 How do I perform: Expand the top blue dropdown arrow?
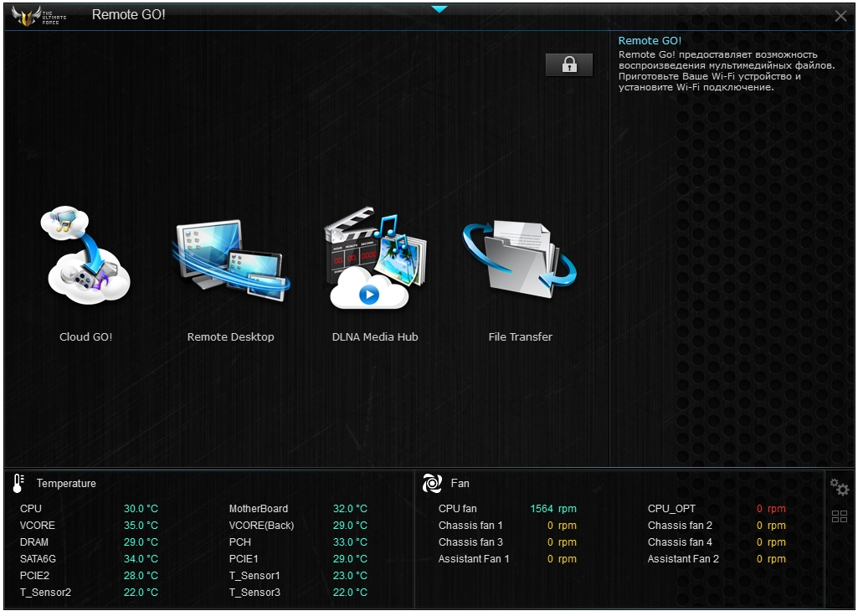coord(439,8)
